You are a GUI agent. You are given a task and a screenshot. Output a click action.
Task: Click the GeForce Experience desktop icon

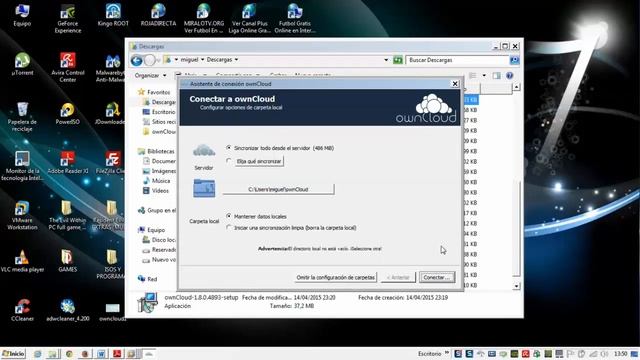coord(68,19)
